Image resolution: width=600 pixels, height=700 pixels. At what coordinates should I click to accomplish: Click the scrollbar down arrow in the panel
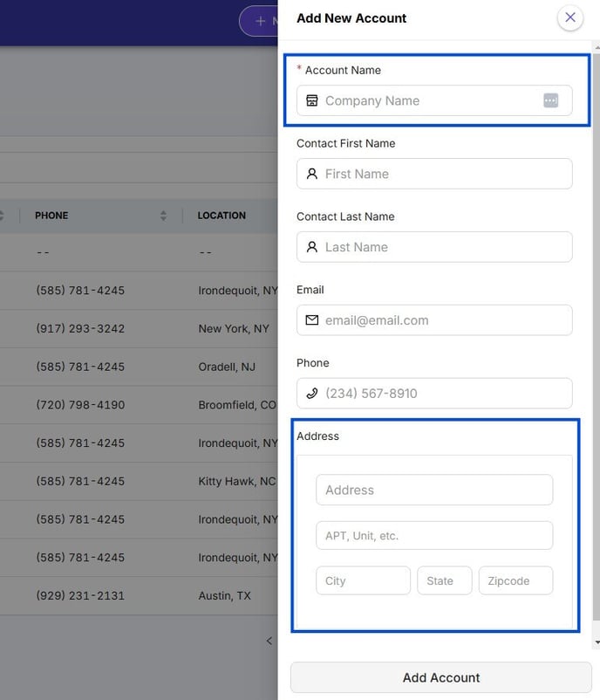[597, 642]
